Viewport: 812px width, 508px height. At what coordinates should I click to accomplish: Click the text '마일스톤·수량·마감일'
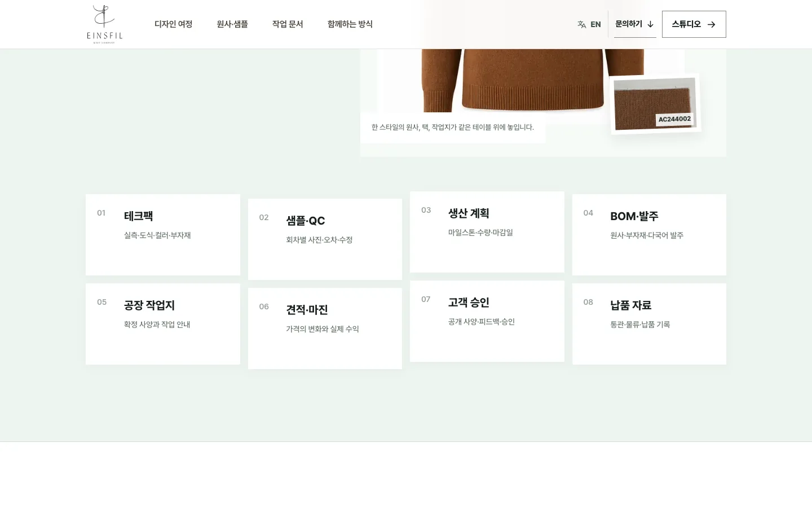(x=480, y=233)
